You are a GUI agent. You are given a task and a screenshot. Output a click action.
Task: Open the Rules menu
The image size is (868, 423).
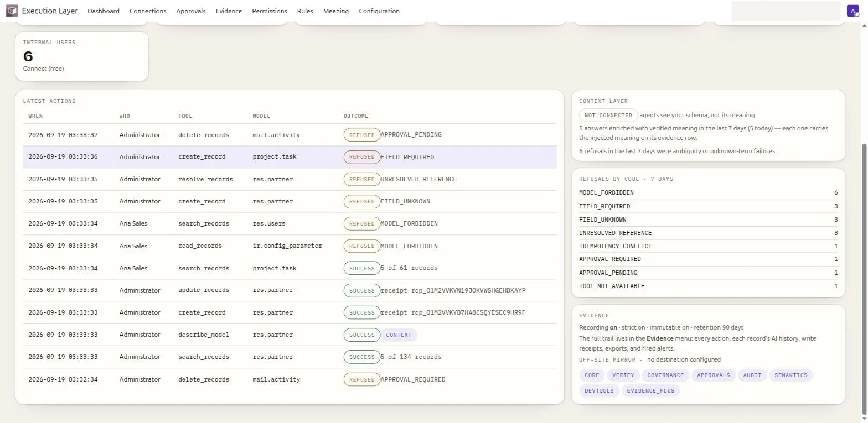305,11
